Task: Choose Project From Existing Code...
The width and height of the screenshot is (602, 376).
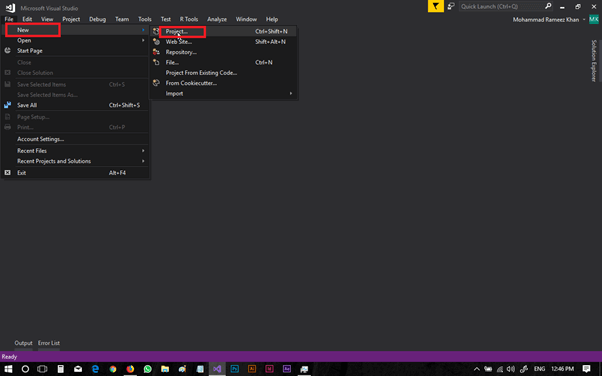Action: (223, 73)
